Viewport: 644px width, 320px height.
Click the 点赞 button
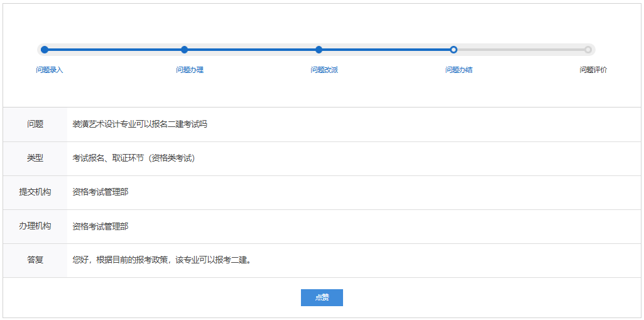pyautogui.click(x=322, y=297)
